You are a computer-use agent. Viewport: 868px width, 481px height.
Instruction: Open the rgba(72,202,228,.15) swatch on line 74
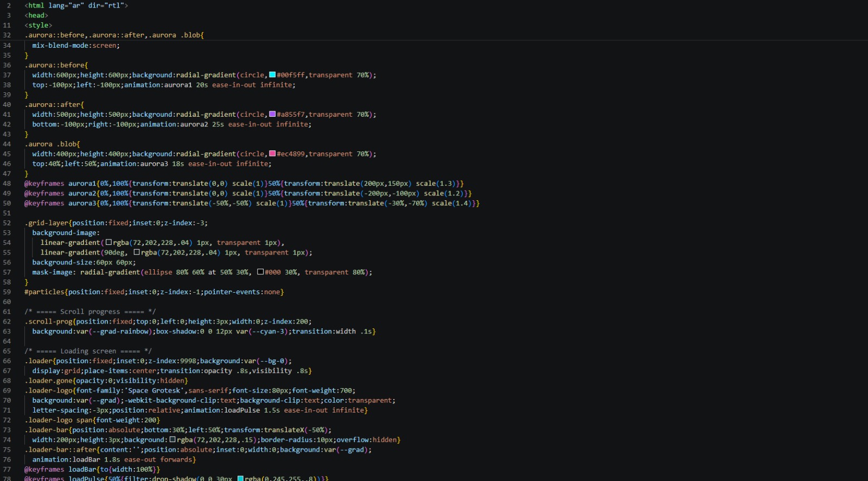tap(173, 440)
